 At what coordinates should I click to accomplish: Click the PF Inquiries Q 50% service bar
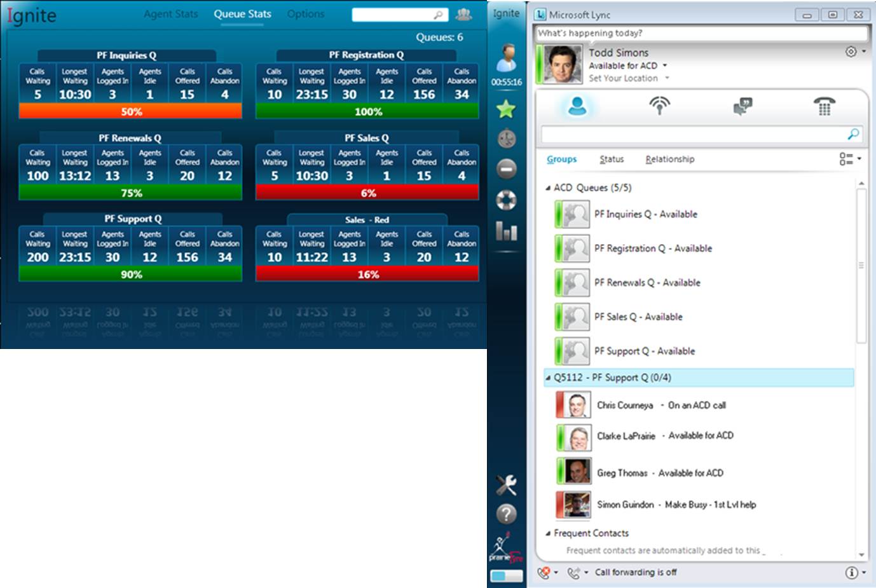[130, 111]
